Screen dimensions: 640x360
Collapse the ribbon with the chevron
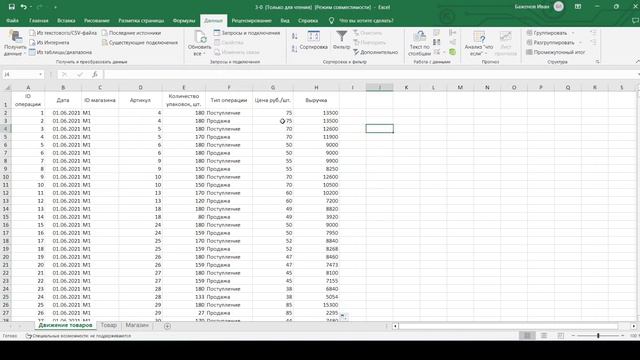point(638,61)
